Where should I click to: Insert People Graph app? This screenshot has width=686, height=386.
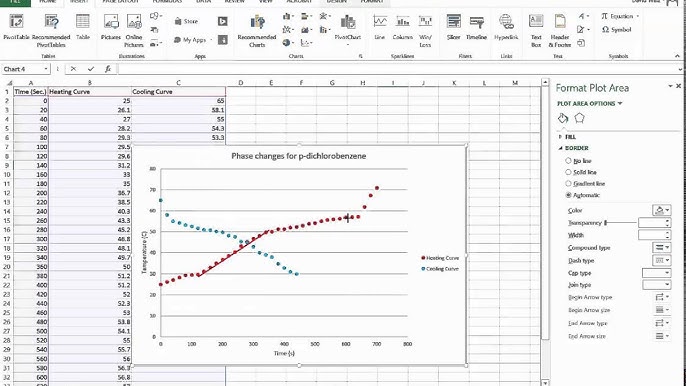coord(223,40)
